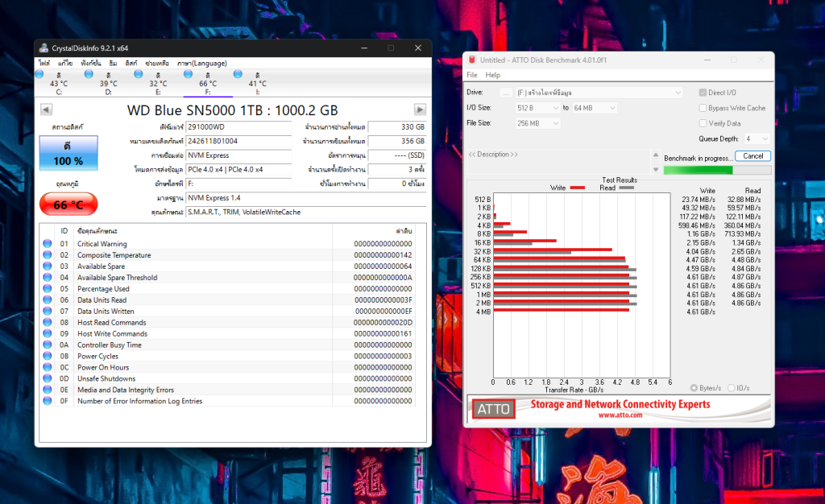Click the total reads value "330 GB"
The height and width of the screenshot is (504, 825).
[397, 127]
